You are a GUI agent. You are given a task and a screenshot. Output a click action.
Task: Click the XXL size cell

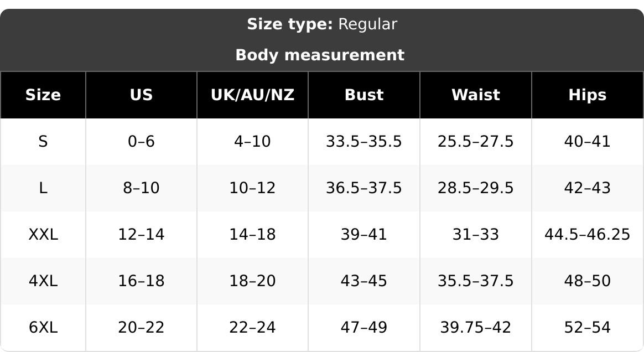pos(43,235)
